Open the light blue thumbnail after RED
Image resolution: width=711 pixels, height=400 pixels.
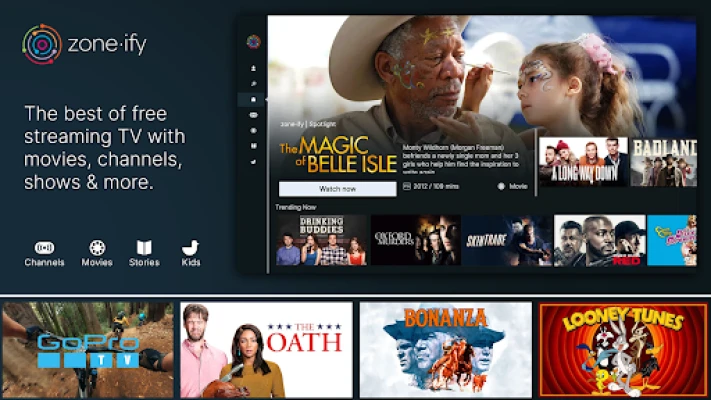click(x=672, y=240)
